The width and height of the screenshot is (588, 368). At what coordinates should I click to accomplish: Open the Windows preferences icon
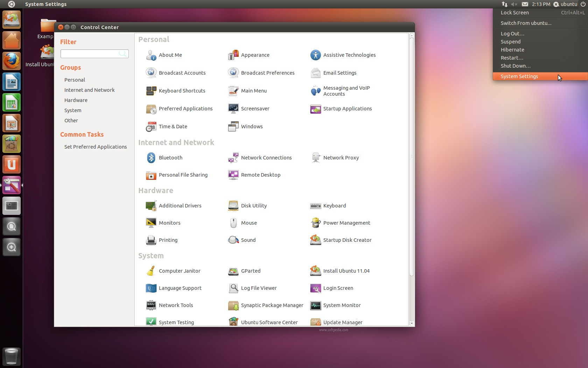point(233,127)
